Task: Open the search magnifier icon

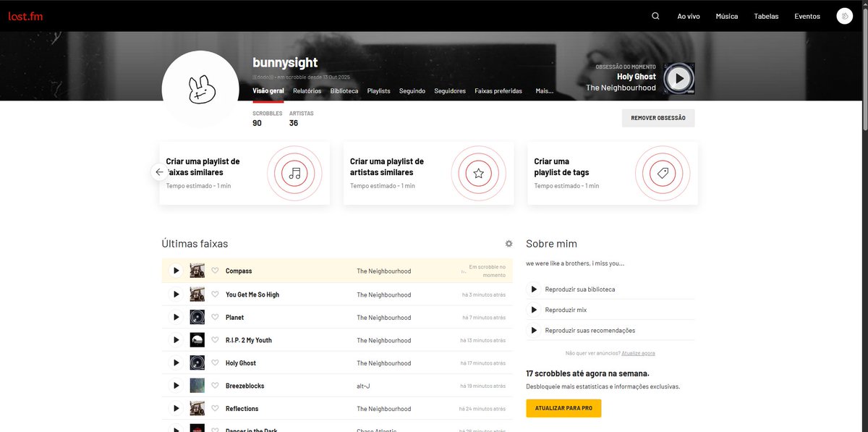Action: pyautogui.click(x=655, y=16)
